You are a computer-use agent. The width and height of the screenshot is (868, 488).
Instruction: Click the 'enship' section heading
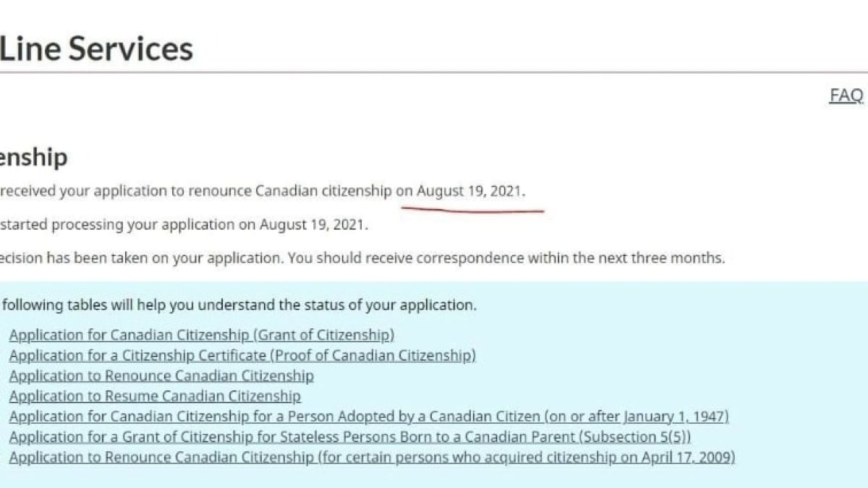(33, 157)
